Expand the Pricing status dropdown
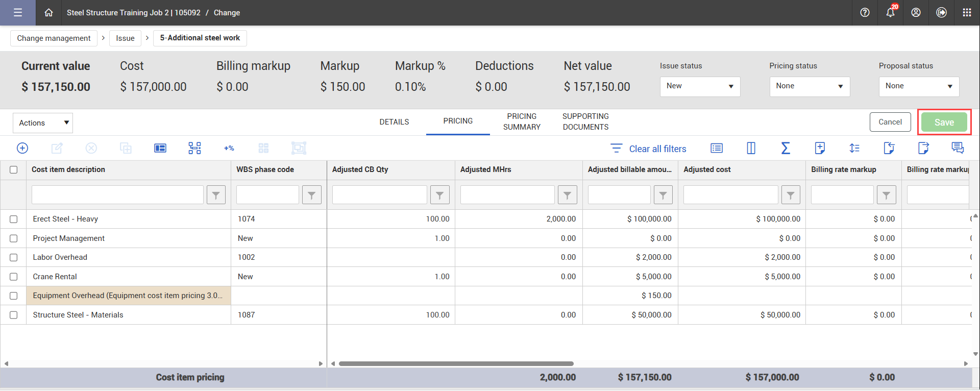Viewport: 980px width, 391px height. [810, 86]
